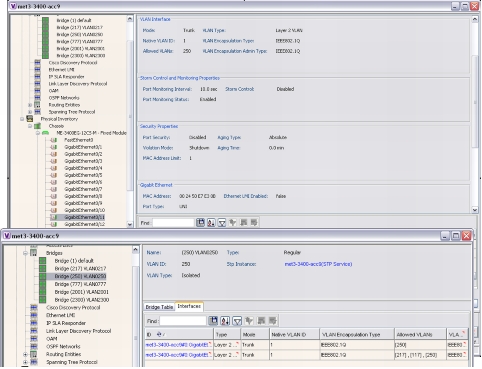Click green bridge icon beside Bridge (1) default, upper tree
Image resolution: width=482 pixels, height=369 pixels.
(45, 20)
